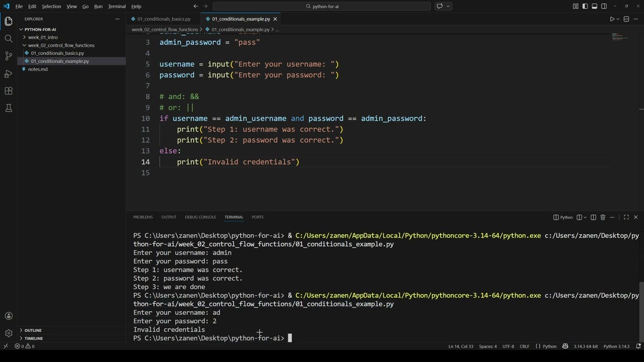Viewport: 644px width, 362px height.
Task: Go forward with the navigation arrow
Action: pos(205,6)
